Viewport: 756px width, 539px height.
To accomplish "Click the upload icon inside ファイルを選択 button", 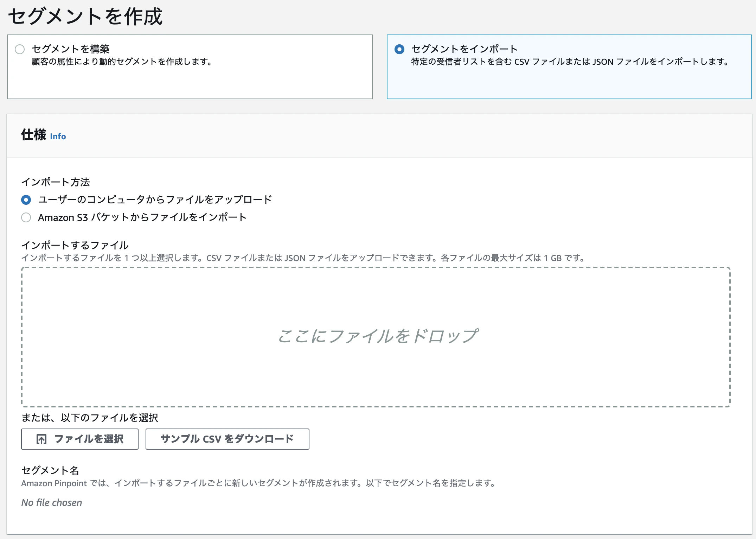I will [42, 439].
